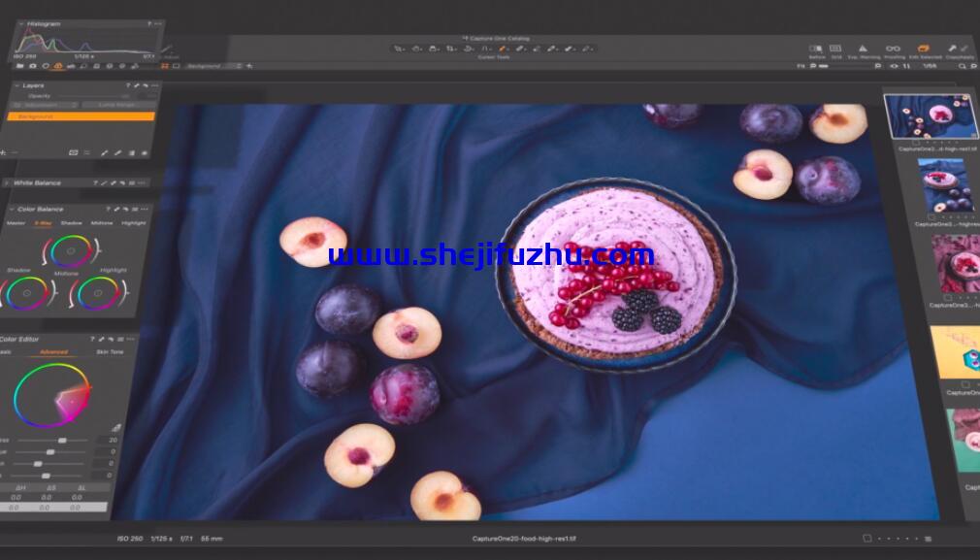Toggle the Grid overlay

(835, 49)
